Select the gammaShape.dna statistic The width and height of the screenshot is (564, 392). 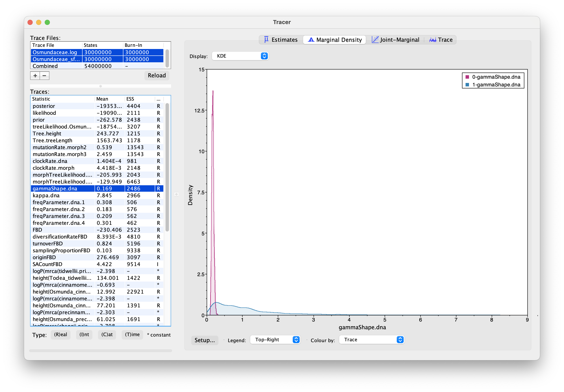pos(97,189)
